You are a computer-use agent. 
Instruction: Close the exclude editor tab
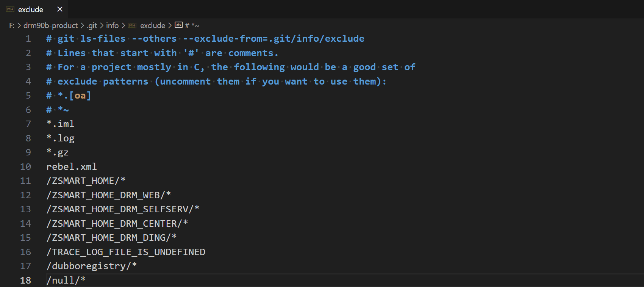[59, 9]
